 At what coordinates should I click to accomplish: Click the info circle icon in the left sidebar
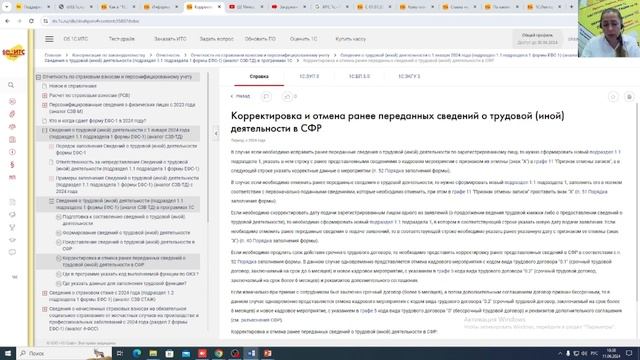pyautogui.click(x=12, y=152)
